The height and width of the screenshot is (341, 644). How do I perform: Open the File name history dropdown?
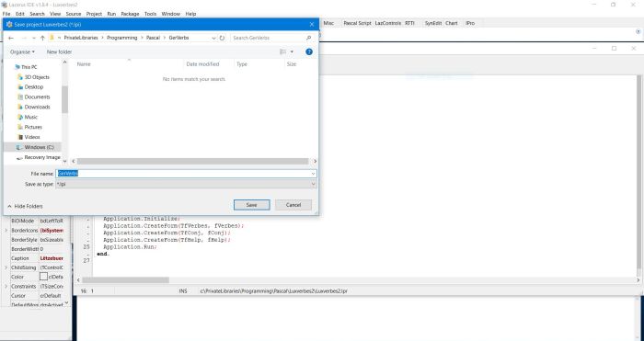(313, 174)
